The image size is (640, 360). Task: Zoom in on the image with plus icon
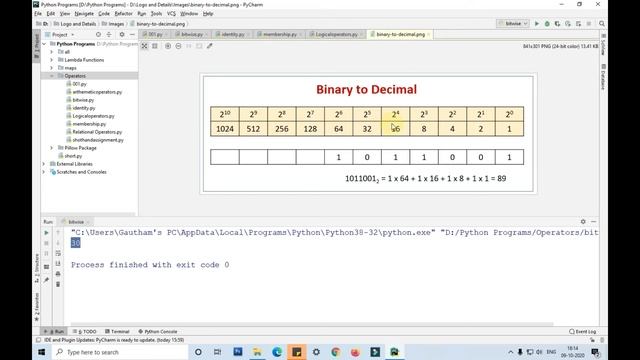[x=168, y=46]
